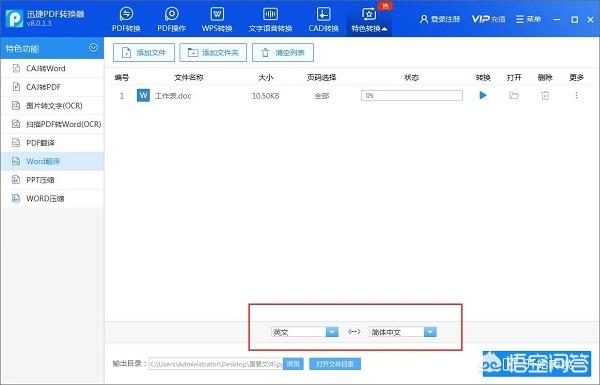This screenshot has width=600, height=385.
Task: Click the app logo icon
Action: (x=14, y=18)
